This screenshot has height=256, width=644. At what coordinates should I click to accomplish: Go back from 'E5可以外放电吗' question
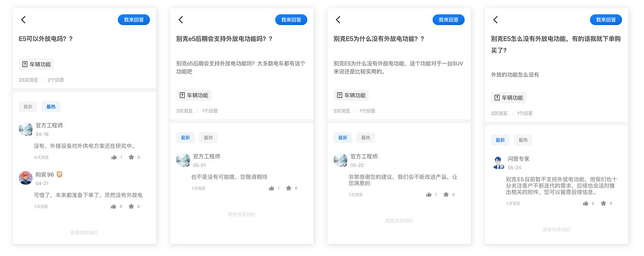tap(23, 20)
